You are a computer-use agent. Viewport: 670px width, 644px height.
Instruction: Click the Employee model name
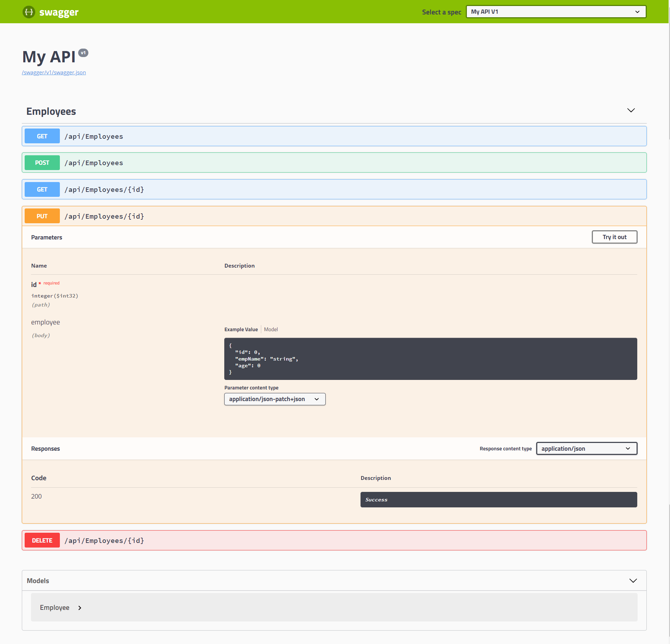tap(55, 608)
